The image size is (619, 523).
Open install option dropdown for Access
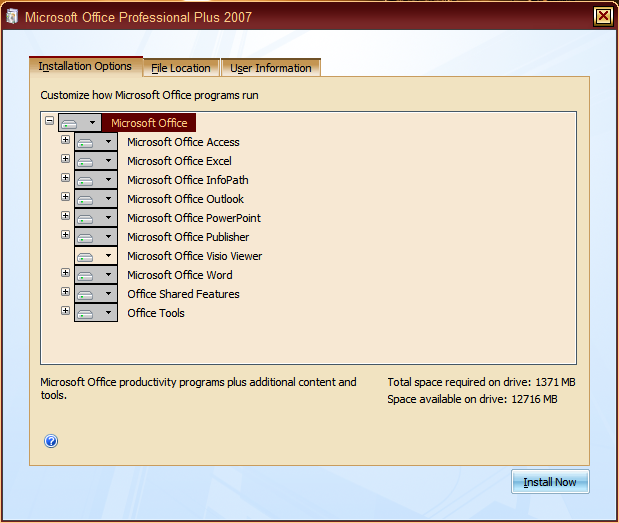point(96,142)
